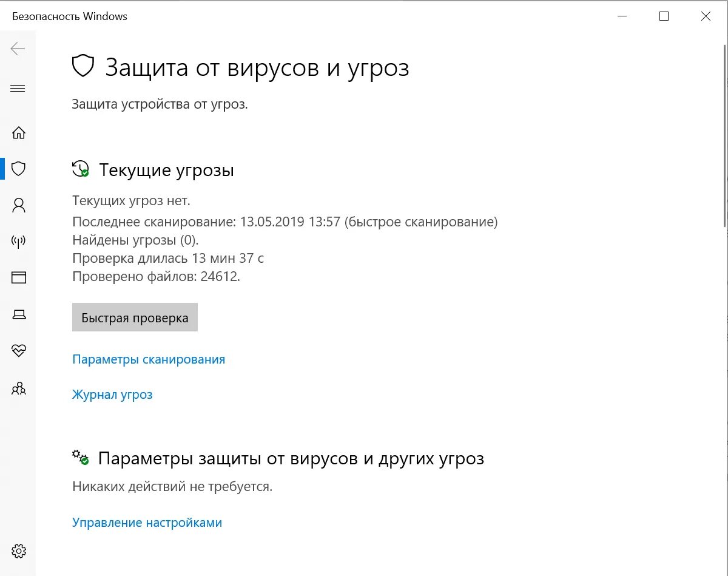Maximize the Безопасность Windows window
The image size is (728, 576).
point(664,16)
